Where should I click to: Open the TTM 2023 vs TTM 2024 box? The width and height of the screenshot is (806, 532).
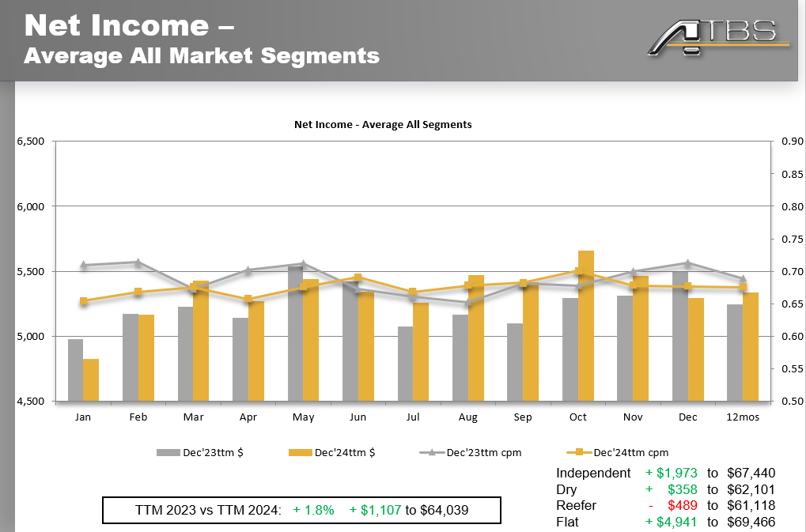coord(301,510)
